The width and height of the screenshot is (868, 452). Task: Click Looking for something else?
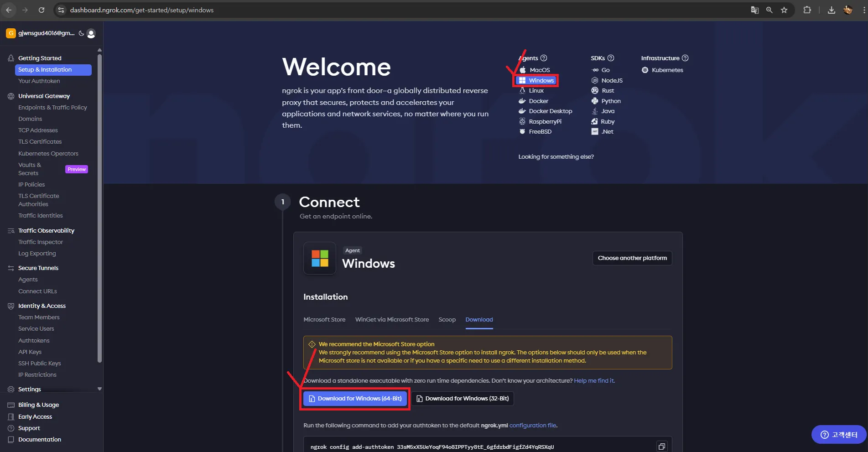(556, 156)
